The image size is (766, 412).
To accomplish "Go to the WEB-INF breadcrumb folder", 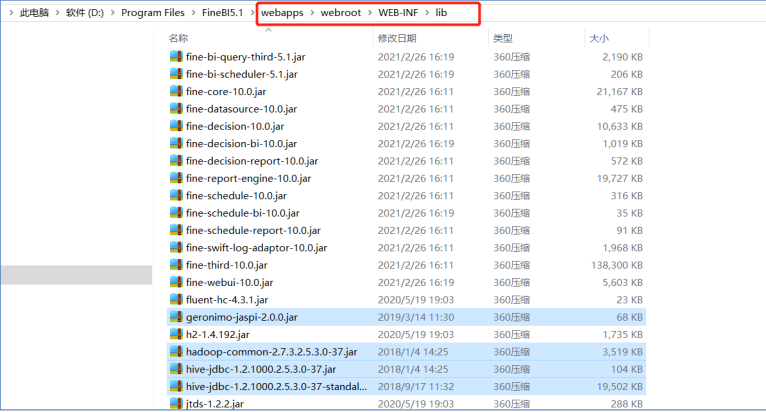I will tap(398, 13).
